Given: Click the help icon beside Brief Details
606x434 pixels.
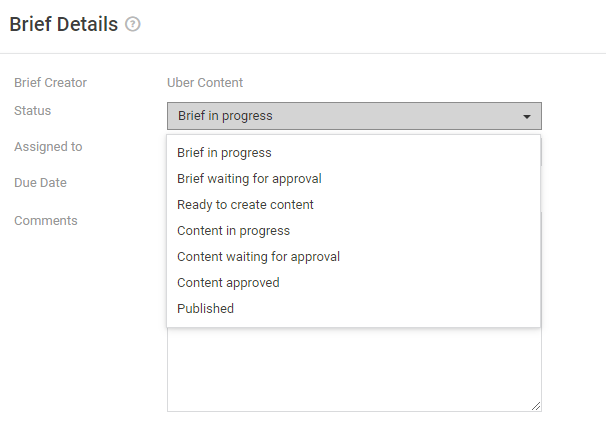Looking at the screenshot, I should [x=133, y=24].
